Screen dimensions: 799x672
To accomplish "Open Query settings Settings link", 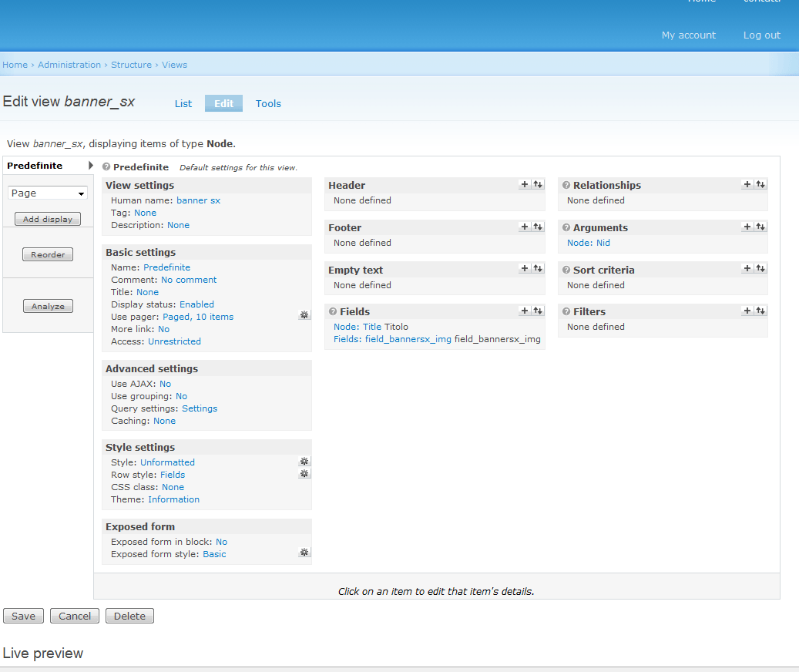I will pyautogui.click(x=200, y=408).
